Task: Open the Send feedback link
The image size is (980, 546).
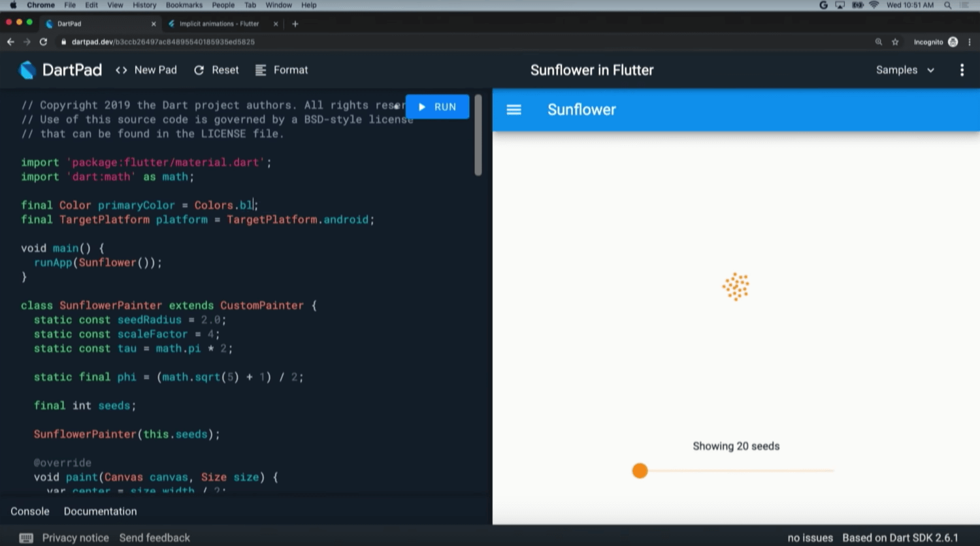Action: [155, 538]
